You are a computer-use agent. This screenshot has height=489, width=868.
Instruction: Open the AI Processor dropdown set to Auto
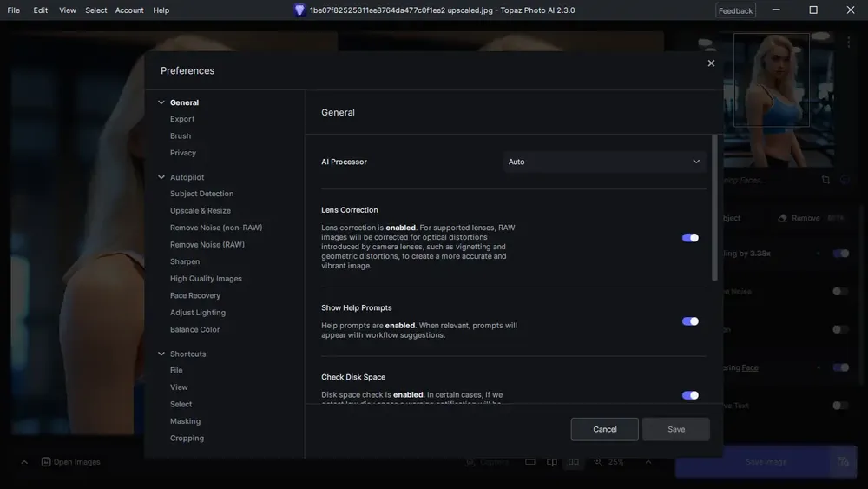pos(604,162)
